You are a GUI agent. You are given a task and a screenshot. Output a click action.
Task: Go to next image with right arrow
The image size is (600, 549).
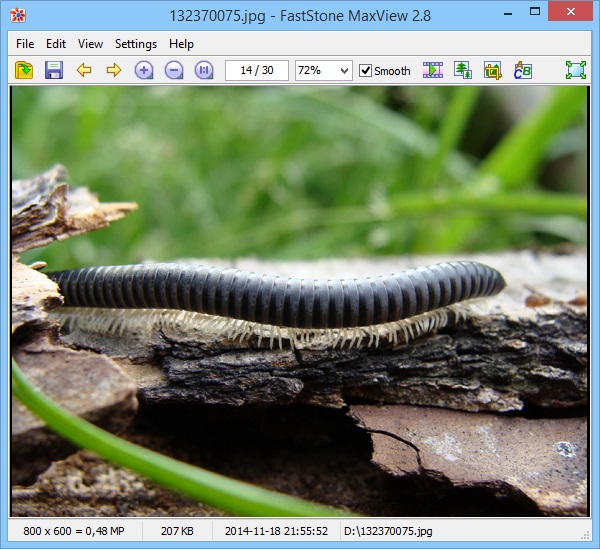click(x=113, y=70)
